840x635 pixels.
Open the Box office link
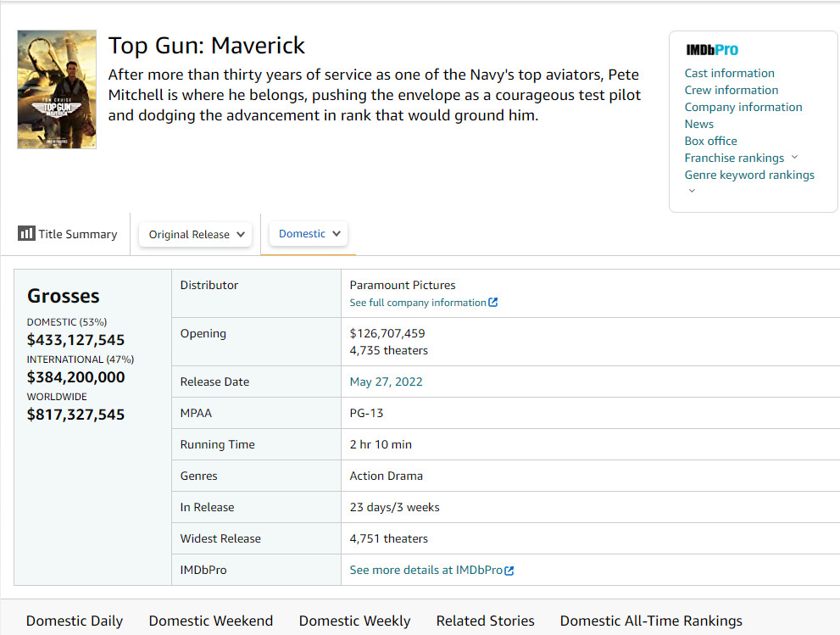tap(710, 141)
